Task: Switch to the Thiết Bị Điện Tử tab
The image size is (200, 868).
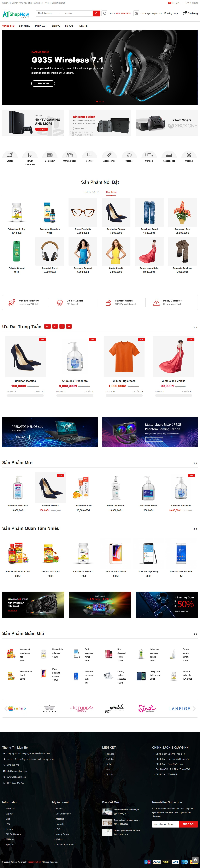Action: pos(91,192)
